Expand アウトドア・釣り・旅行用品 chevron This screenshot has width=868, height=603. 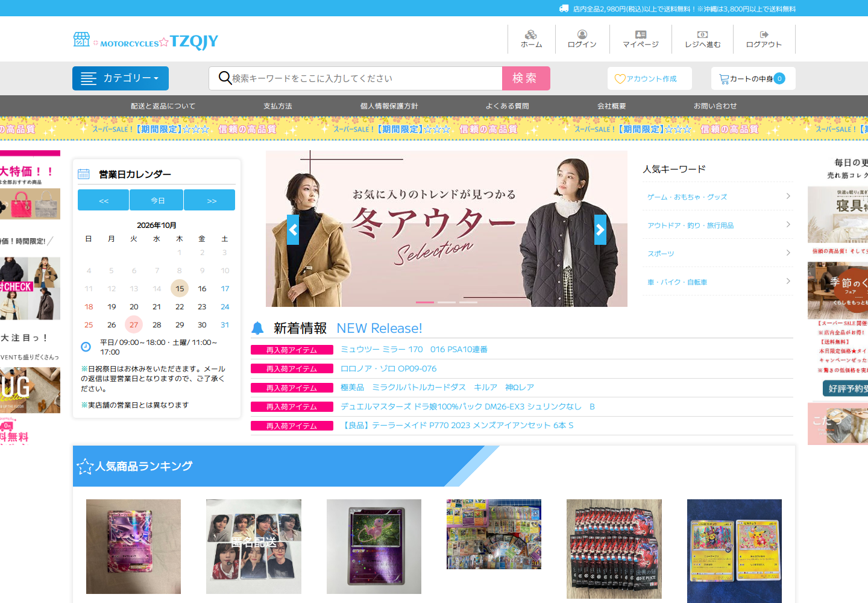tap(788, 224)
